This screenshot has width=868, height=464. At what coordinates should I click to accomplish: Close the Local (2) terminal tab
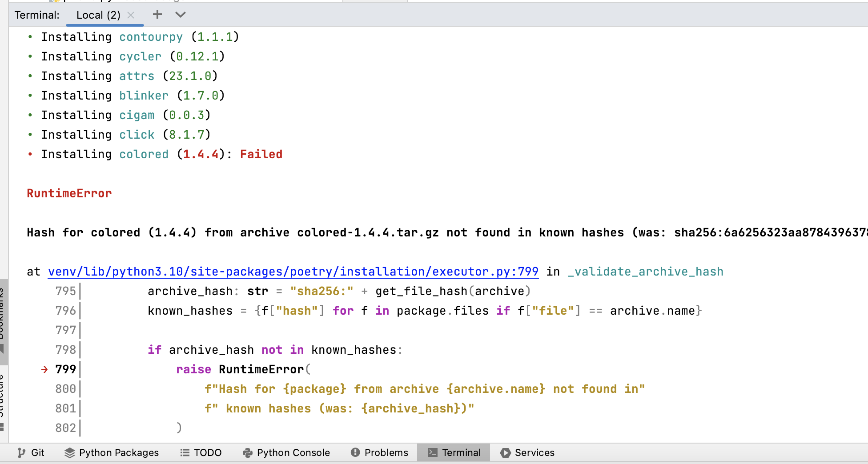tap(131, 15)
